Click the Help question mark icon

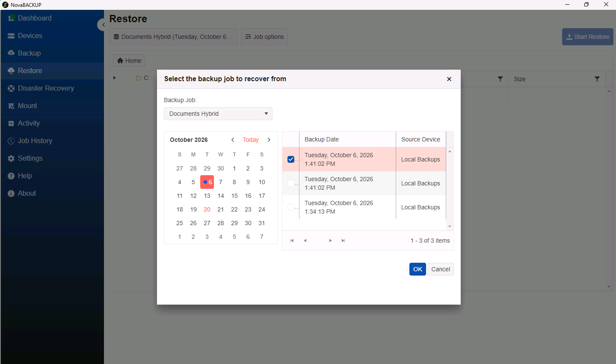11,176
